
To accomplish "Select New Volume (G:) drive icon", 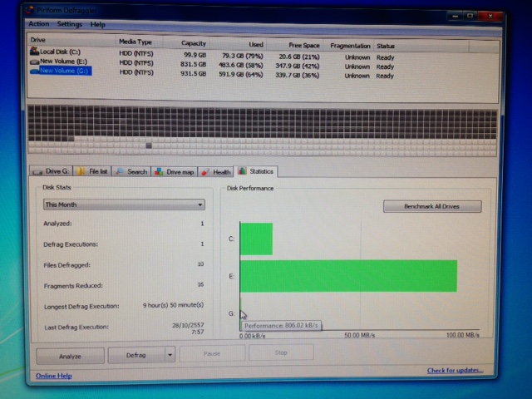I will [34, 71].
